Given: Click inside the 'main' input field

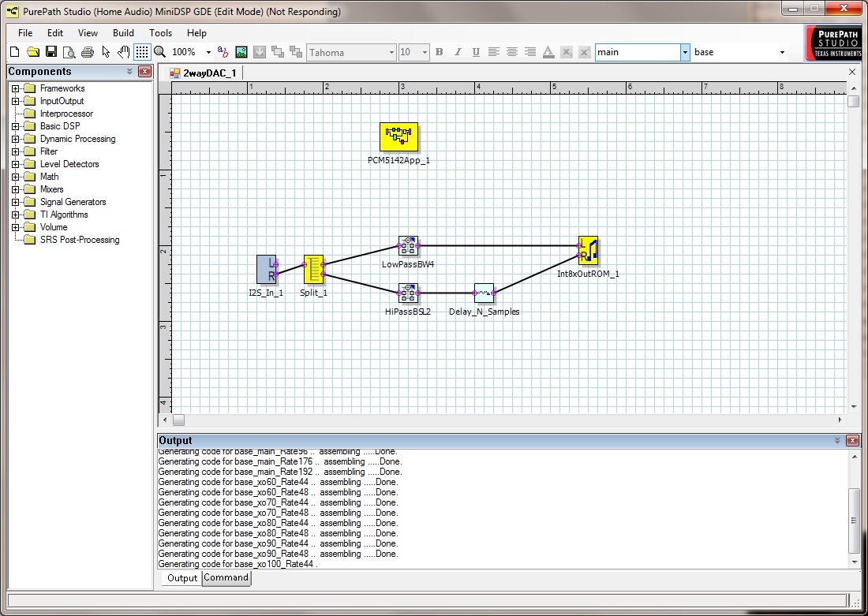Looking at the screenshot, I should pyautogui.click(x=638, y=52).
